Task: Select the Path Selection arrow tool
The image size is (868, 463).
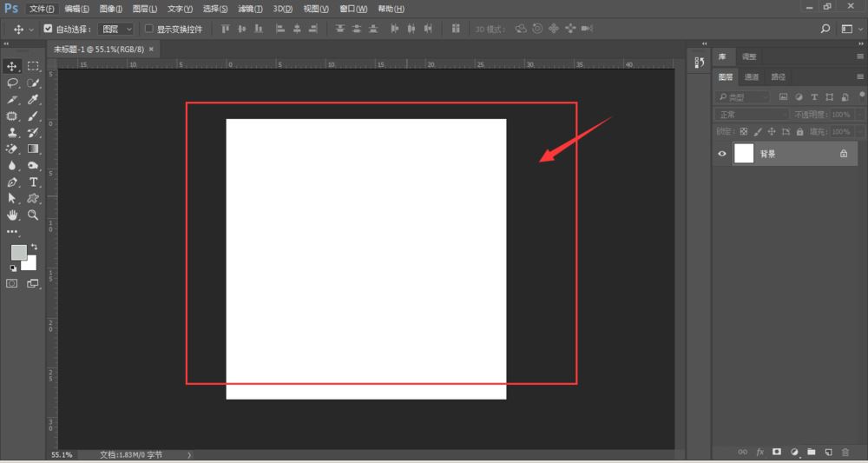Action: 11,198
